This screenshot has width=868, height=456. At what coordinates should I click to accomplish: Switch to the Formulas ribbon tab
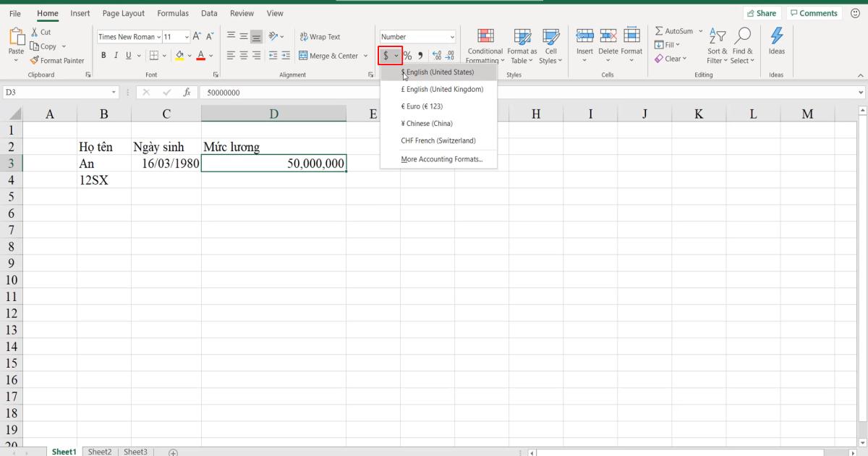pos(172,12)
